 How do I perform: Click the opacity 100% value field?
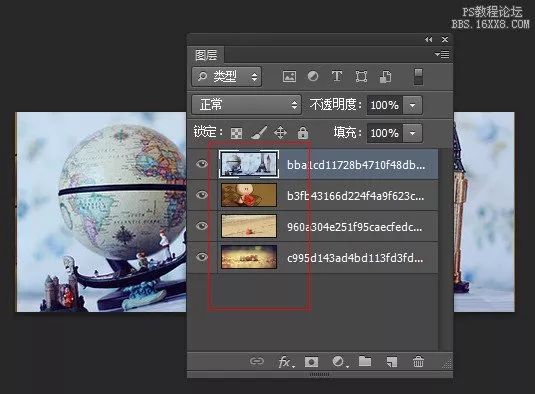(x=385, y=105)
